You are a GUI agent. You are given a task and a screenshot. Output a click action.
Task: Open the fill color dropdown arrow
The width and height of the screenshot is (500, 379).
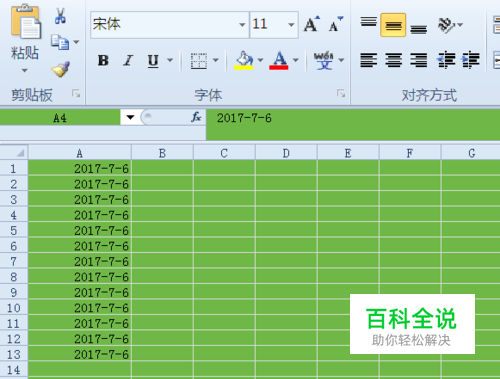[x=261, y=60]
